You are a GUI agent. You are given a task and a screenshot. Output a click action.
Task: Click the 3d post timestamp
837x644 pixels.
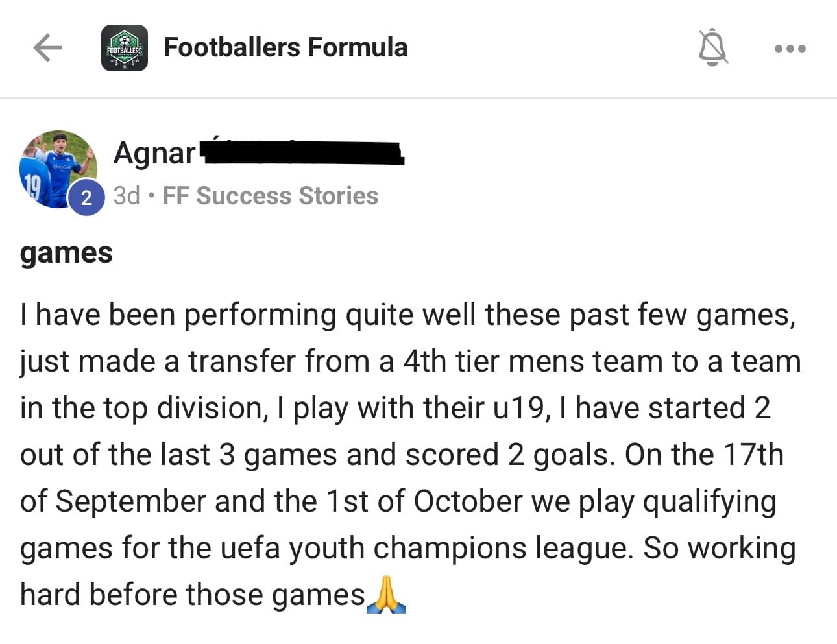pyautogui.click(x=127, y=196)
